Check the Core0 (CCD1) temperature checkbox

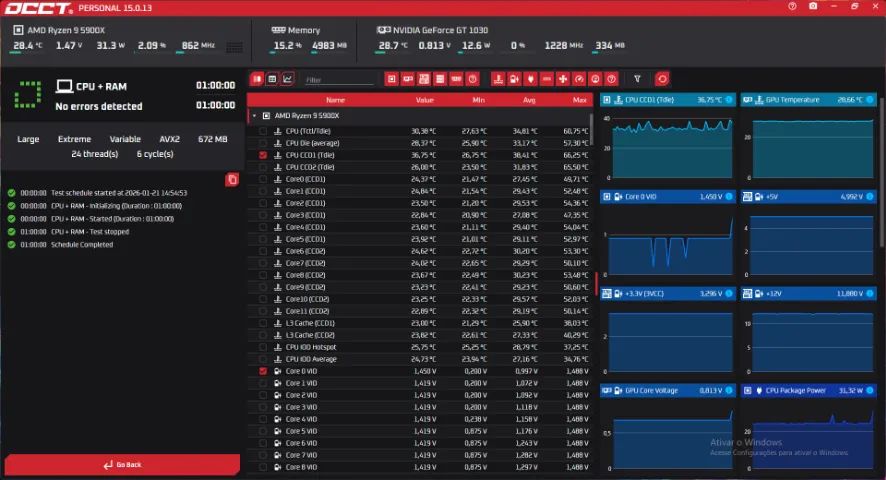(263, 179)
